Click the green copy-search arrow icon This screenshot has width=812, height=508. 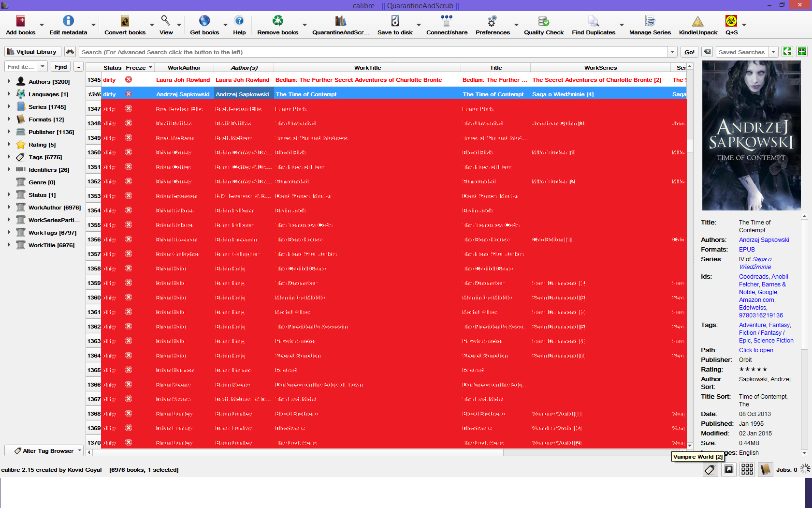(x=787, y=52)
